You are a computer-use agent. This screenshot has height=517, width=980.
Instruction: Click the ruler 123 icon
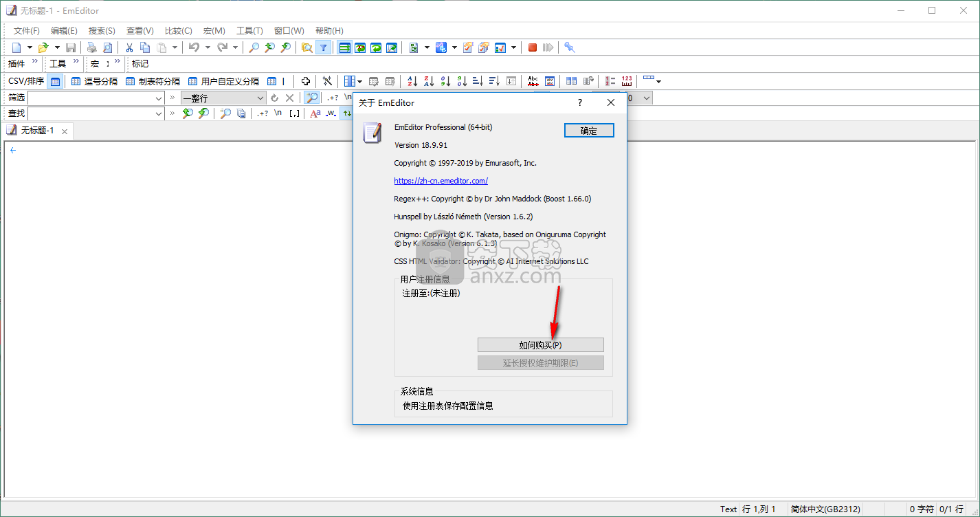tap(627, 81)
